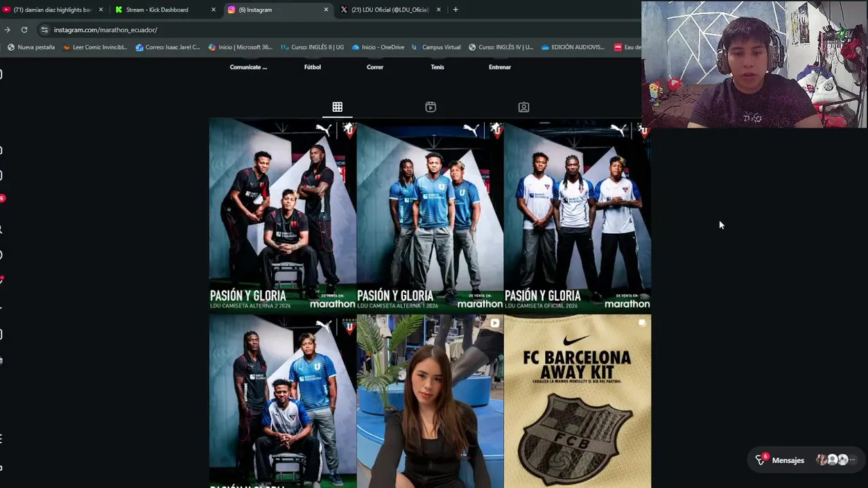
Task: Open the Nueva pestaña bookmark
Action: pyautogui.click(x=31, y=47)
